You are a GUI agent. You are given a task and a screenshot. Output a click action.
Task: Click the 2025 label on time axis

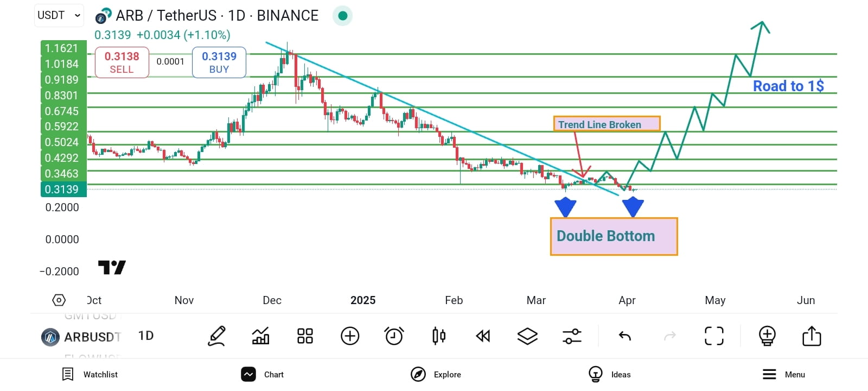pyautogui.click(x=363, y=300)
